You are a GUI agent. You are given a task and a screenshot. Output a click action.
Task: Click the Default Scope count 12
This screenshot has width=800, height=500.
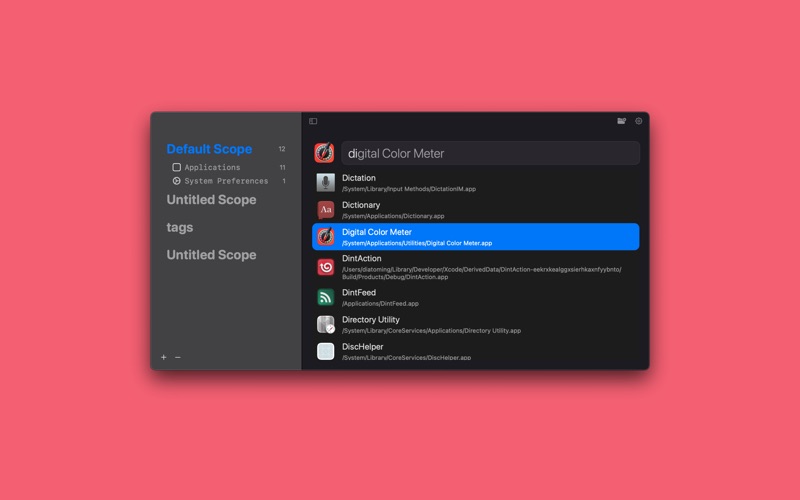(282, 149)
